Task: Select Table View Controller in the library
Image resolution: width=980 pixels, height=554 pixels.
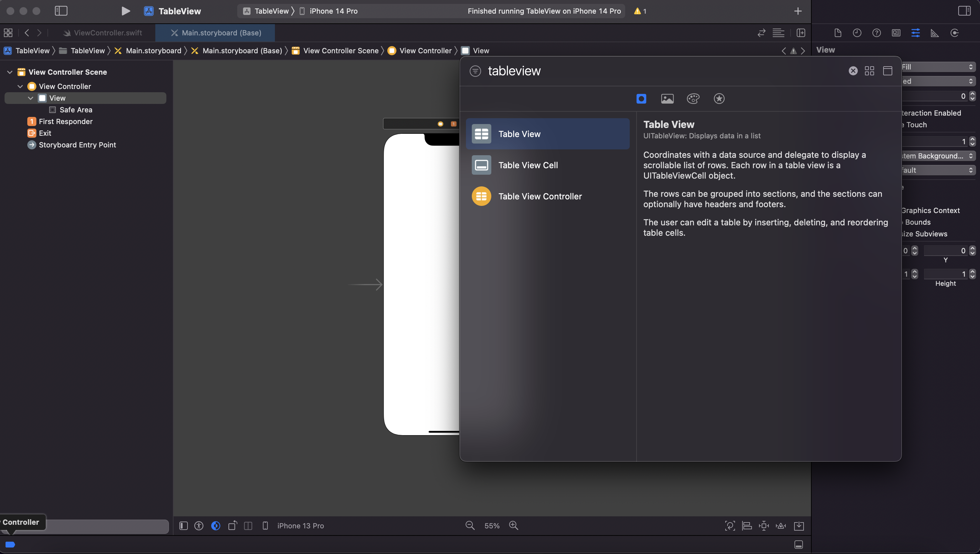Action: (539, 196)
